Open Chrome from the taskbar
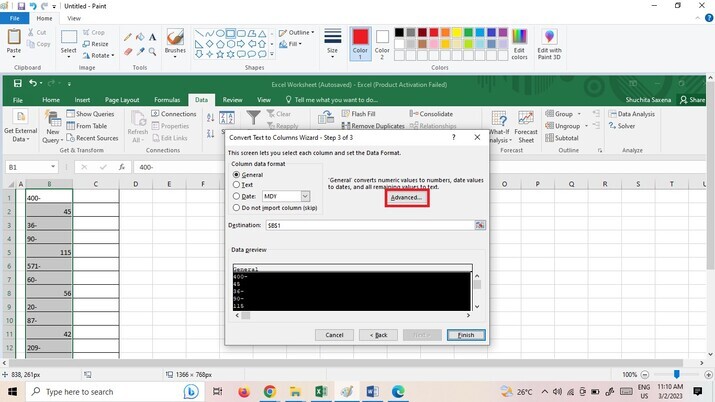The image size is (715, 402). tap(269, 392)
